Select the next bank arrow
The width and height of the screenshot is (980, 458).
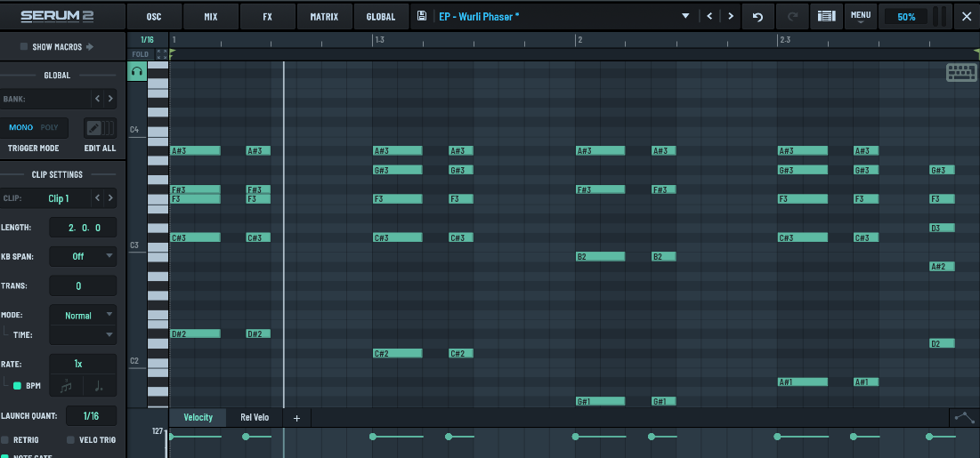pos(110,99)
